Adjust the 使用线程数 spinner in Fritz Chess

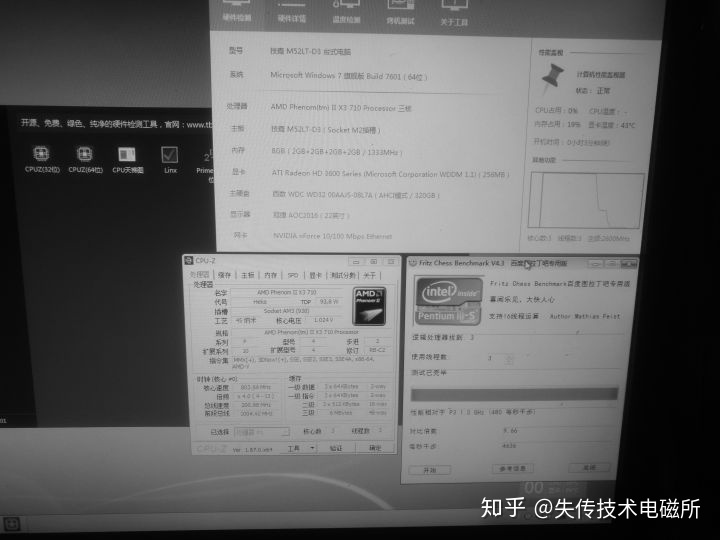[509, 360]
